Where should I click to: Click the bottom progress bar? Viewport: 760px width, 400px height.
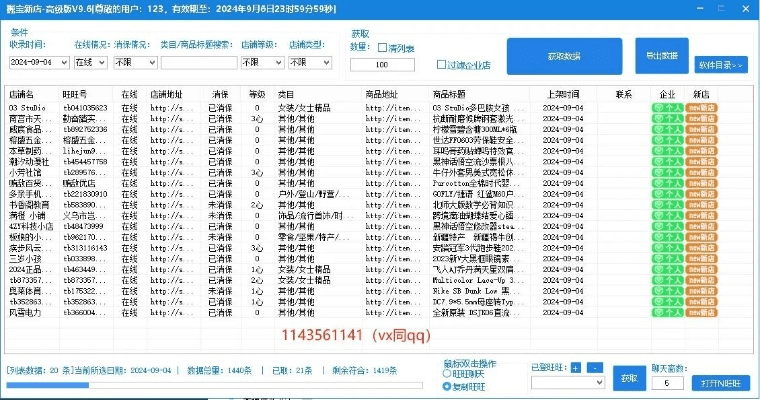(214, 385)
